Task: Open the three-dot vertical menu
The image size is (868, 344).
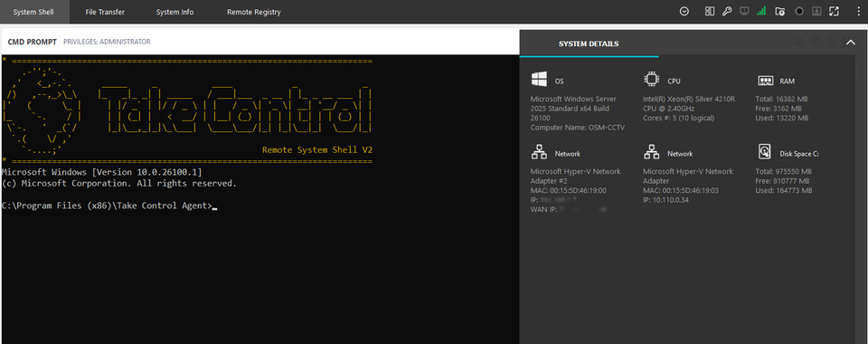Action: (x=859, y=11)
